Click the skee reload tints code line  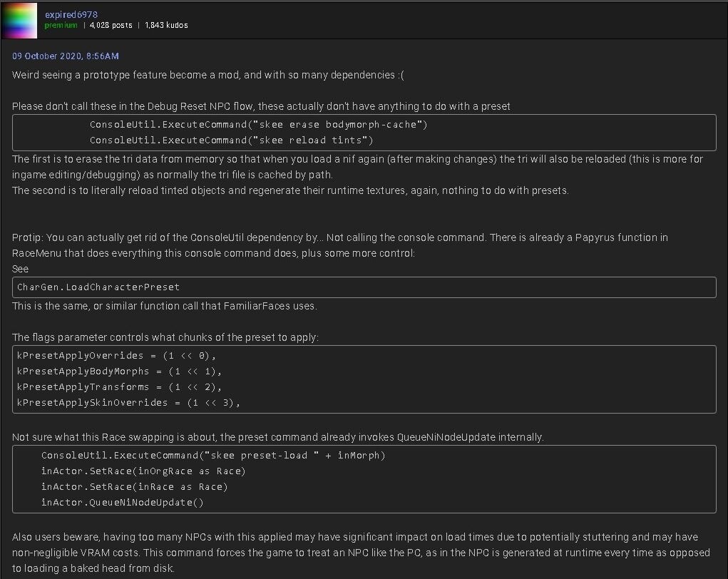pos(231,140)
